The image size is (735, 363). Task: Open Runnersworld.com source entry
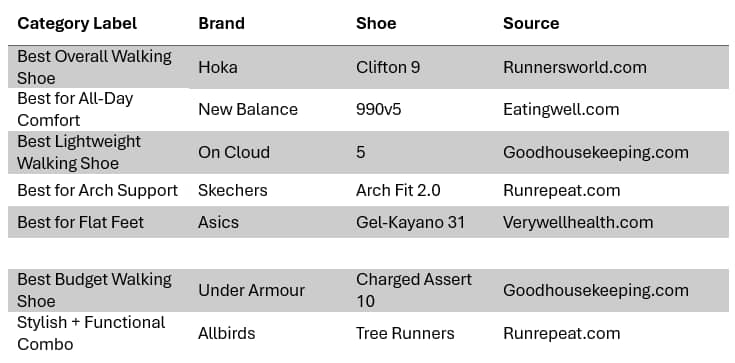[x=575, y=67]
